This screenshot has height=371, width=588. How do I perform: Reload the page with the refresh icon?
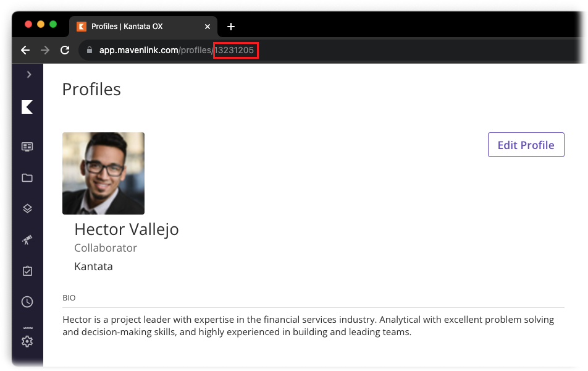tap(65, 50)
